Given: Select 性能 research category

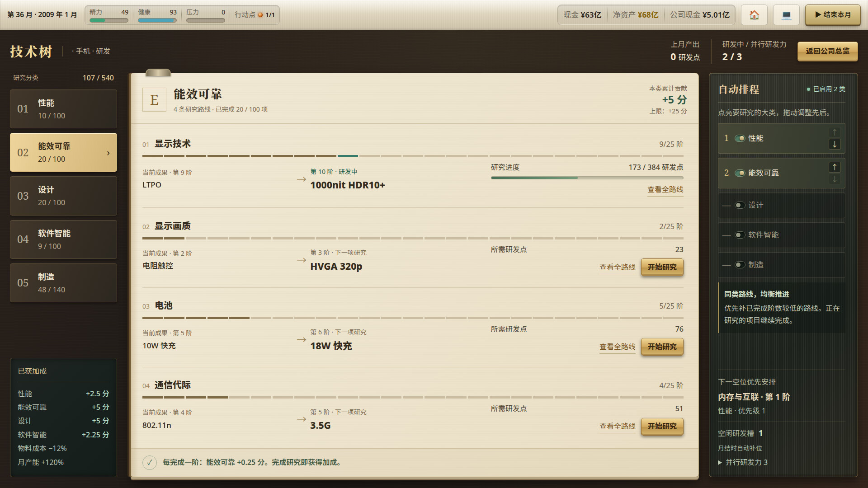Looking at the screenshot, I should click(63, 109).
